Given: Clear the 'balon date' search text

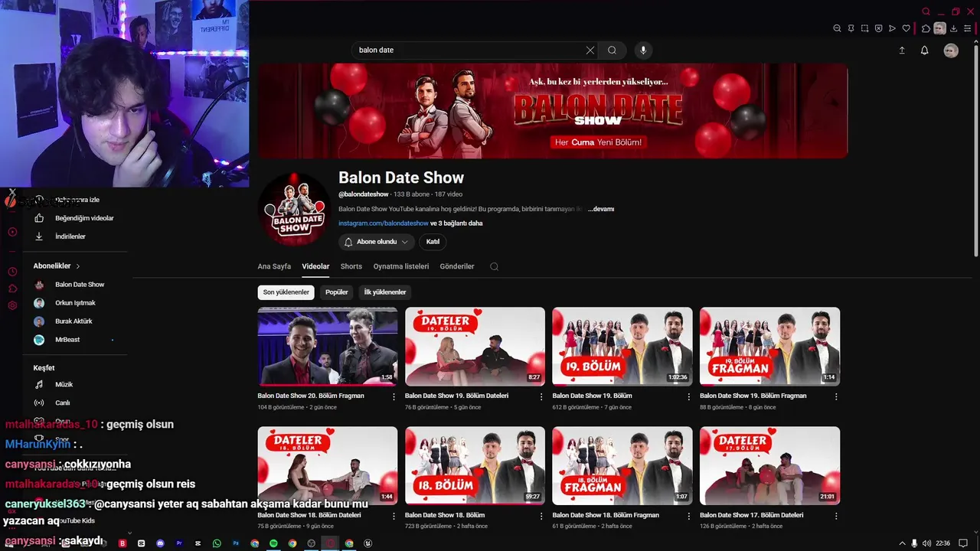Looking at the screenshot, I should (x=590, y=50).
